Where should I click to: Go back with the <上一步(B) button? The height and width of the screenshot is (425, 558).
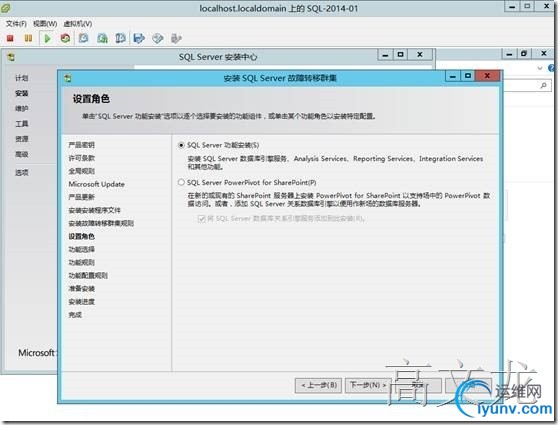coord(319,385)
